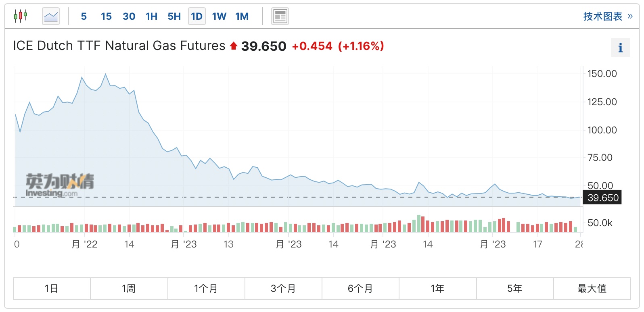Switch to area chart type
This screenshot has width=644, height=312.
51,16
